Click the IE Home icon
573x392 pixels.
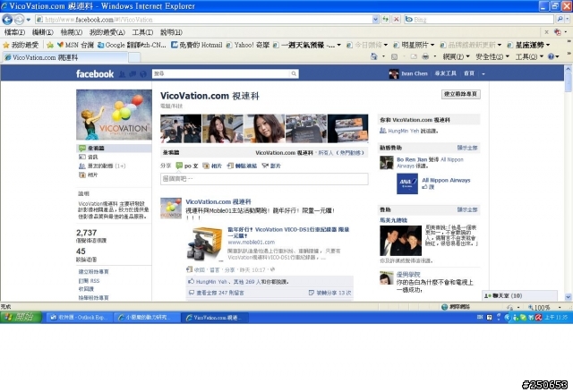pos(374,56)
